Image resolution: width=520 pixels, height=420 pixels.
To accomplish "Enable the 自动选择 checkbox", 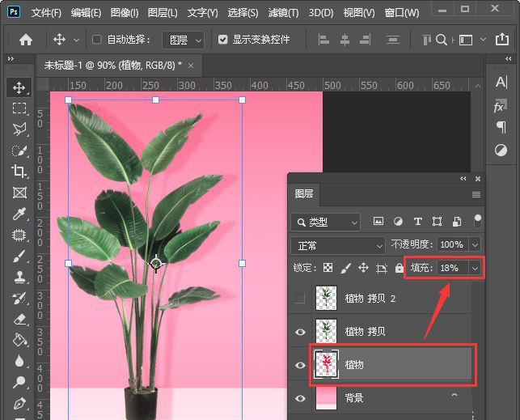I will [x=97, y=40].
